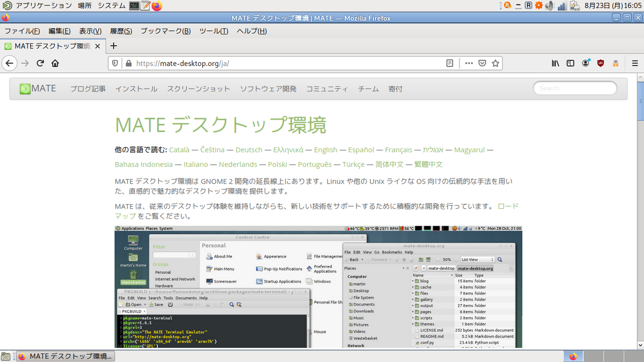The image size is (644, 362).
Task: Toggle reader view in address bar
Action: [450, 63]
